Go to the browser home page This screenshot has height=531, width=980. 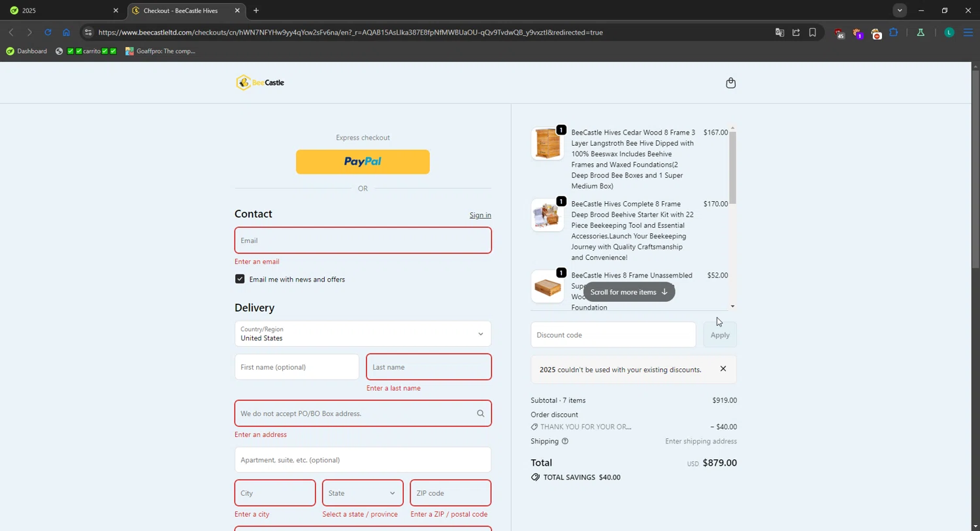pyautogui.click(x=66, y=32)
